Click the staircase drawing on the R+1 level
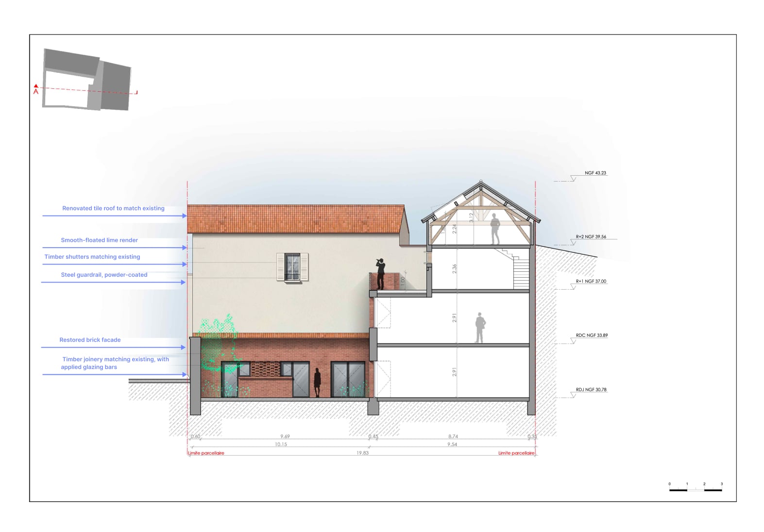This screenshot has height=532, width=764. (514, 270)
